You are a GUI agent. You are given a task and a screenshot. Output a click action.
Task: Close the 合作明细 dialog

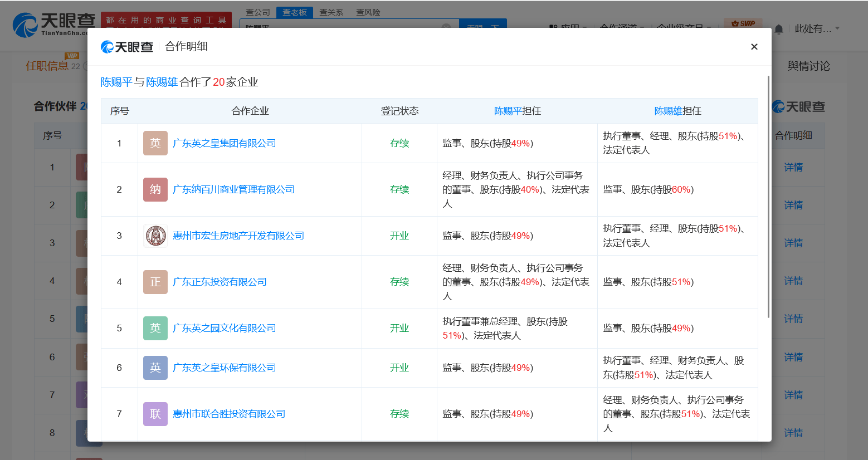click(x=754, y=47)
